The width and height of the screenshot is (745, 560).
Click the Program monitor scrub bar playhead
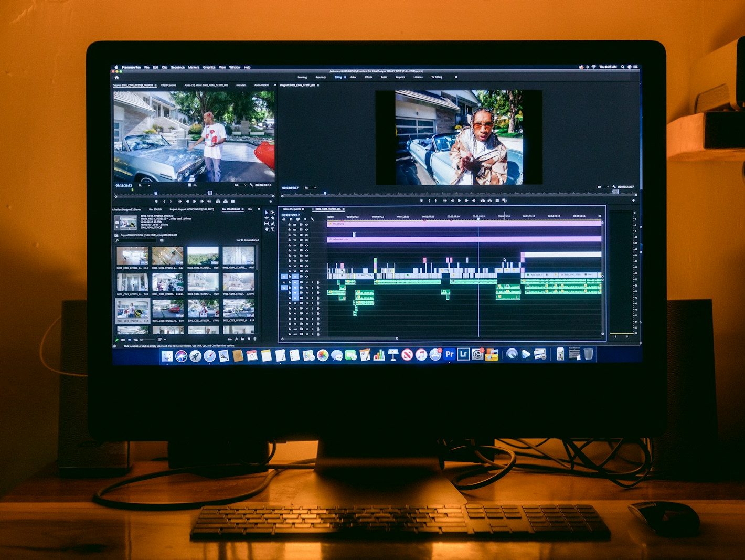(x=325, y=193)
